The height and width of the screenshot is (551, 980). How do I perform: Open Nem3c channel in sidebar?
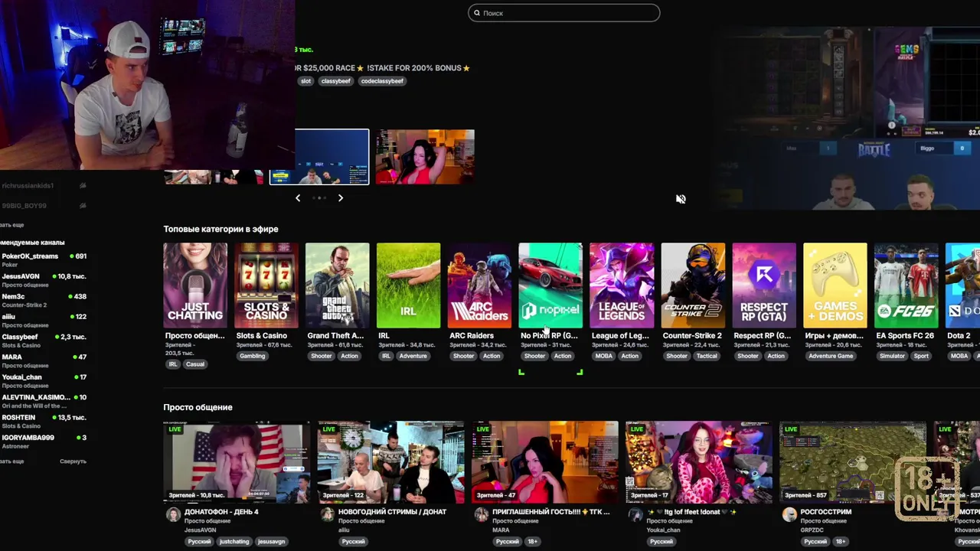44,300
